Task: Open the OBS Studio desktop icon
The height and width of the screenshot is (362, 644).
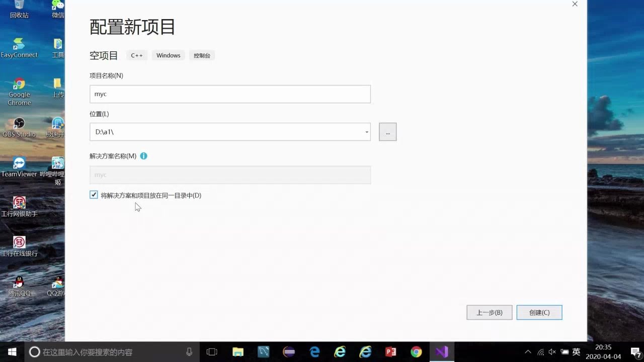Action: click(19, 127)
